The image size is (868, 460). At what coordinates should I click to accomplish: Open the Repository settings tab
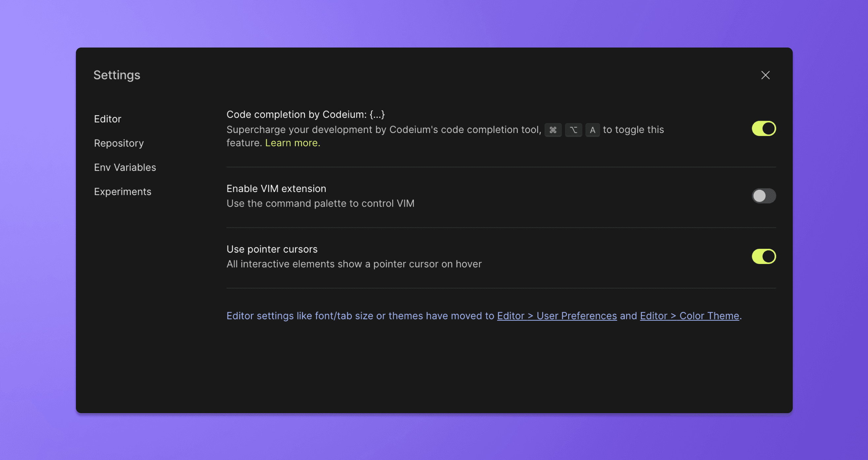(118, 143)
